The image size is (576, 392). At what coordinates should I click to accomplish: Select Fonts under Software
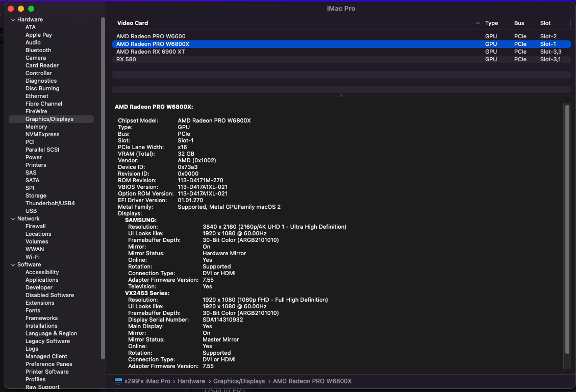pyautogui.click(x=33, y=311)
